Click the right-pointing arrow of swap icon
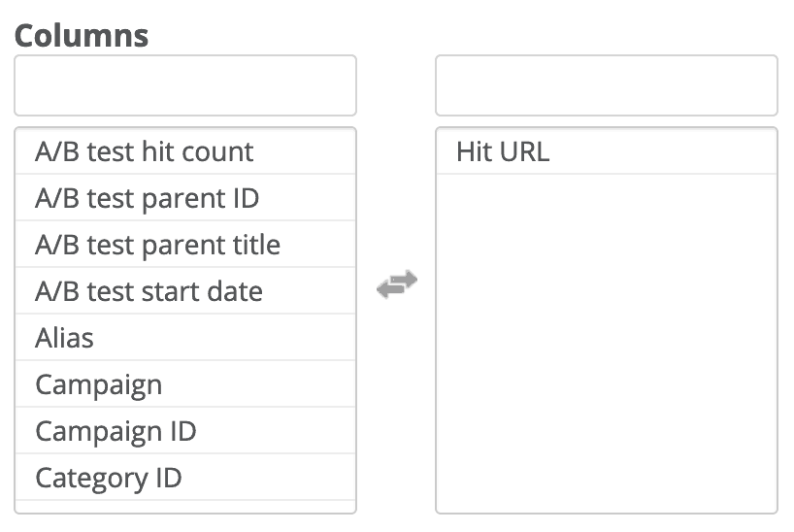Screen dimensions: 794x532 [x=404, y=279]
